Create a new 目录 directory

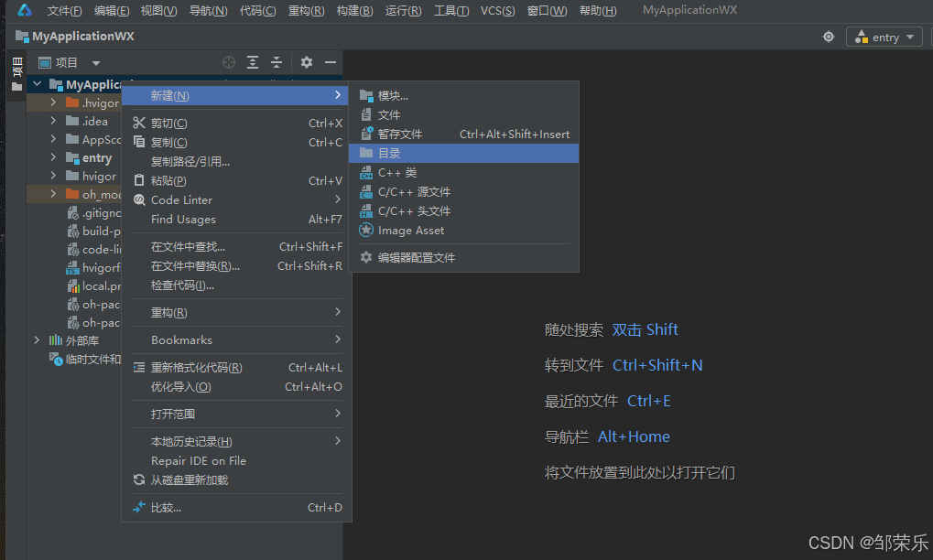point(463,153)
